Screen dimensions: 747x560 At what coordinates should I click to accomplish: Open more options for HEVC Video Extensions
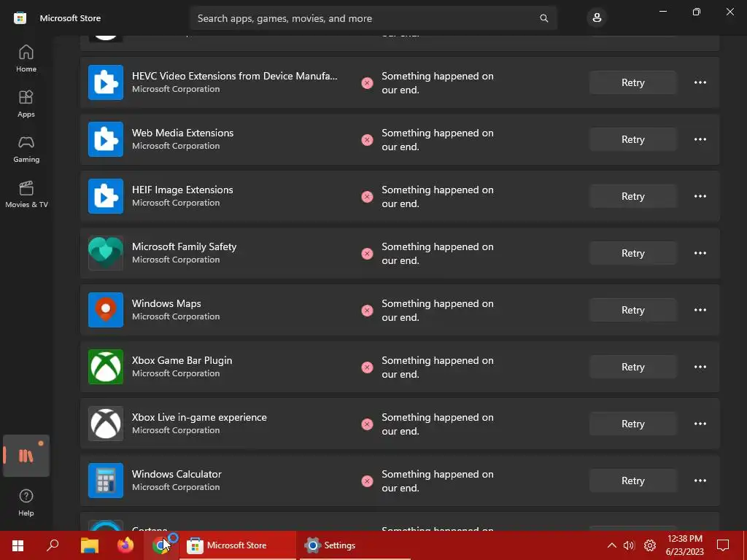pos(700,82)
